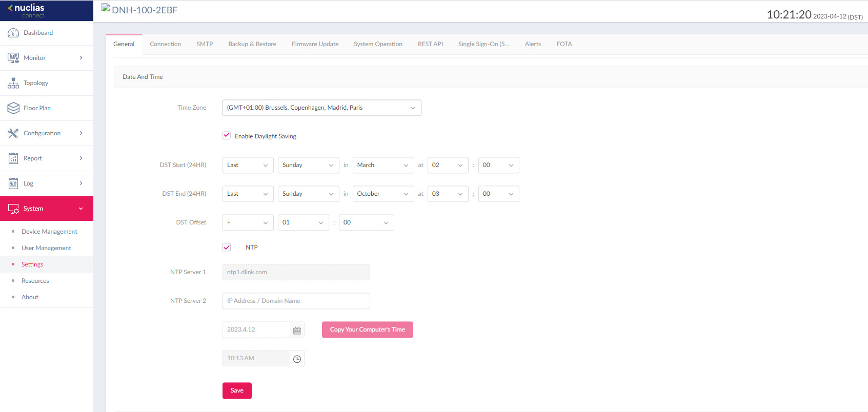Open the calendar date picker icon
Image resolution: width=868 pixels, height=412 pixels.
coord(297,331)
